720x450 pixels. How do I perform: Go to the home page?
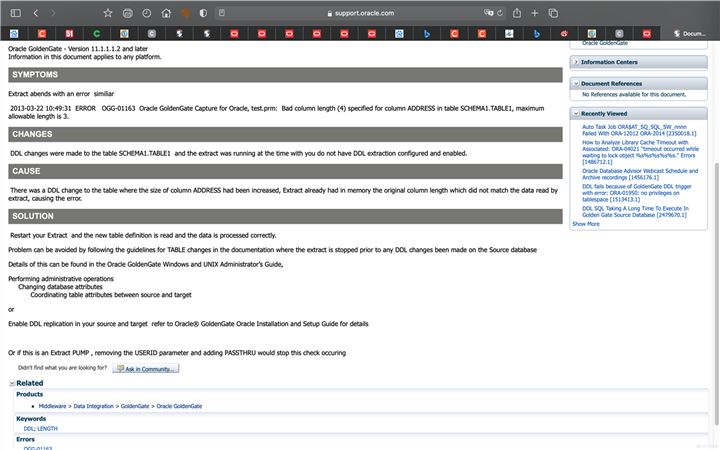pos(166,13)
